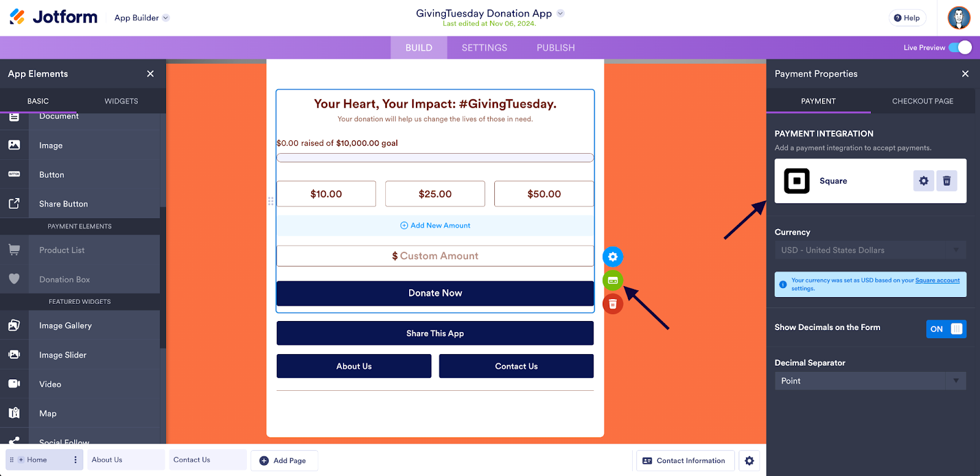Click the blue element properties gear icon

pos(612,257)
